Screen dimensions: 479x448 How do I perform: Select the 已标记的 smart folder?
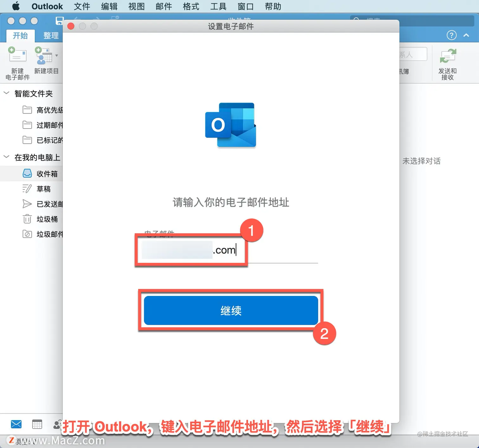[x=50, y=140]
